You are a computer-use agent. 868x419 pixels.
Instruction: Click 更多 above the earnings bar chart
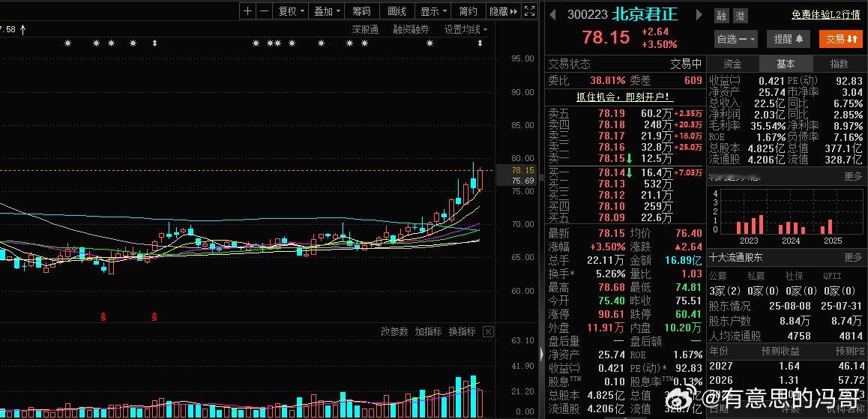pyautogui.click(x=853, y=177)
